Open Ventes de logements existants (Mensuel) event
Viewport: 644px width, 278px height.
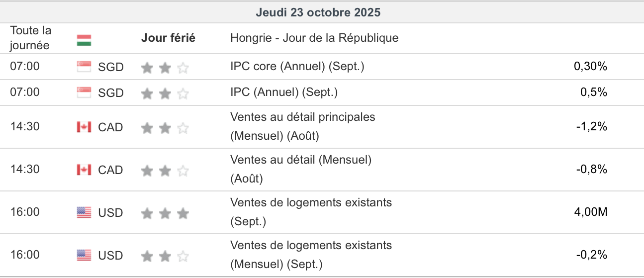click(311, 255)
